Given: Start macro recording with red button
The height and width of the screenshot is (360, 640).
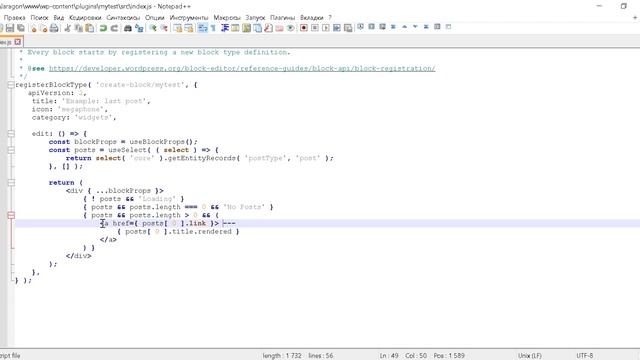Looking at the screenshot, I should (x=304, y=28).
